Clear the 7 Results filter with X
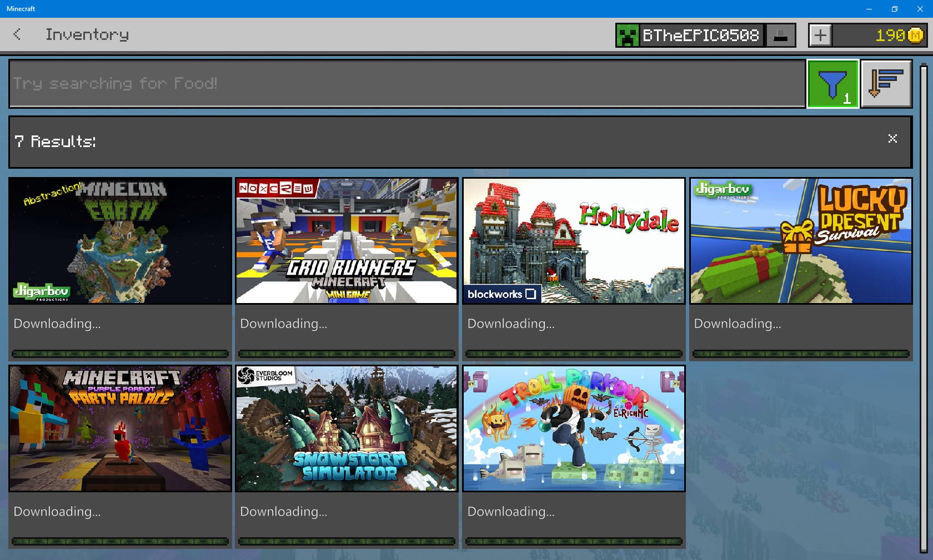The height and width of the screenshot is (560, 933). [x=892, y=139]
